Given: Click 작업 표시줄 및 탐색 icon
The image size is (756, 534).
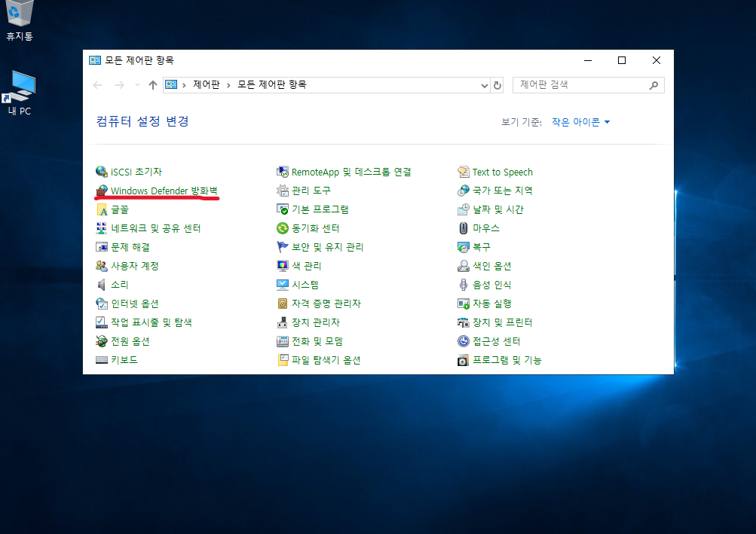Looking at the screenshot, I should (101, 322).
